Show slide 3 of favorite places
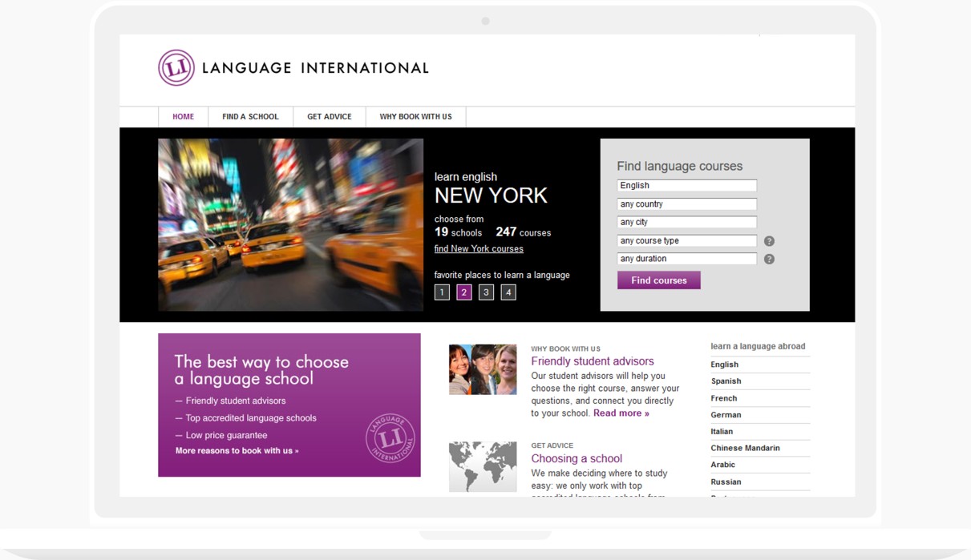Screen dimensions: 971x560 (486, 292)
